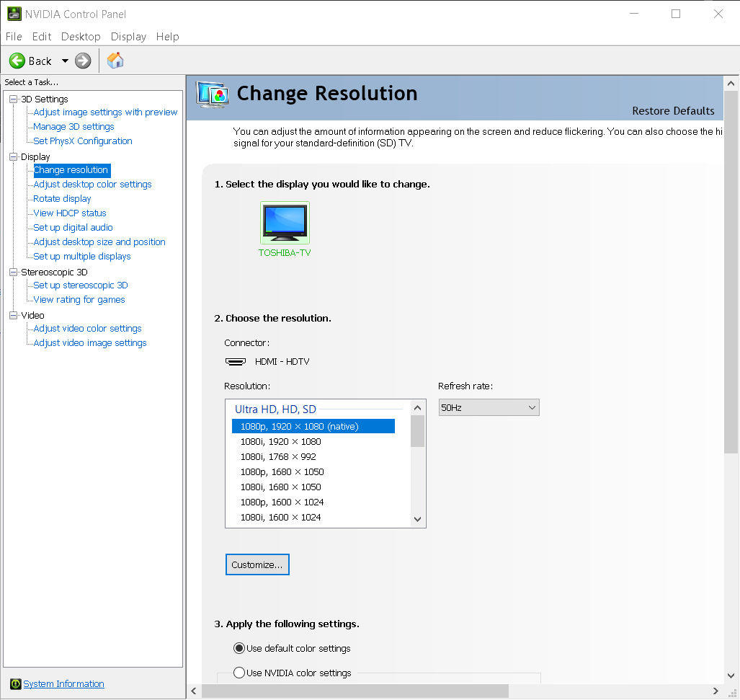
Task: Click the System Information gear icon
Action: (17, 683)
